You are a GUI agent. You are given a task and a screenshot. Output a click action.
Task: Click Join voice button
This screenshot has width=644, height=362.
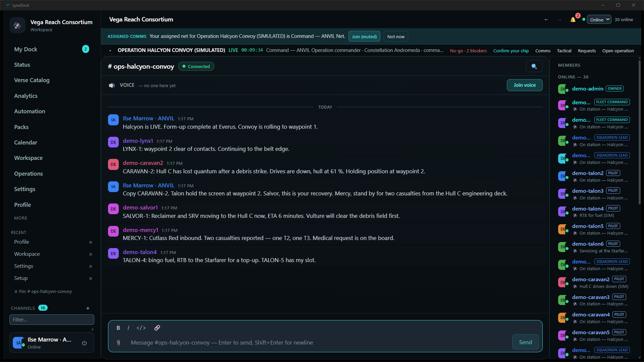(x=524, y=85)
